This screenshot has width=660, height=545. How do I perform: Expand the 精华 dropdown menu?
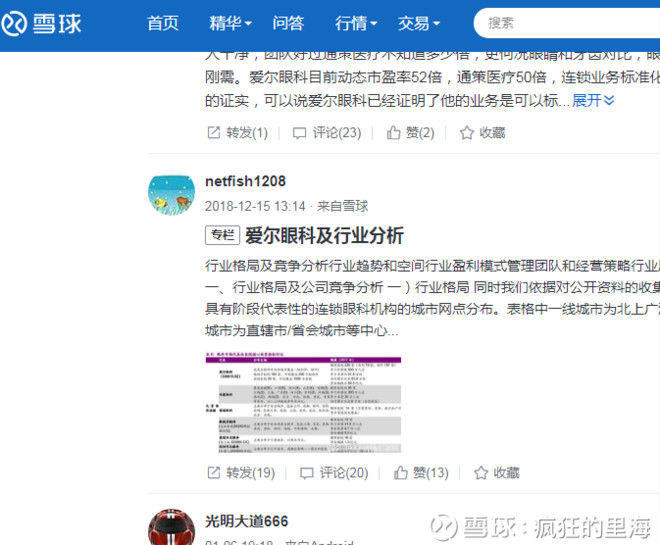click(x=230, y=23)
